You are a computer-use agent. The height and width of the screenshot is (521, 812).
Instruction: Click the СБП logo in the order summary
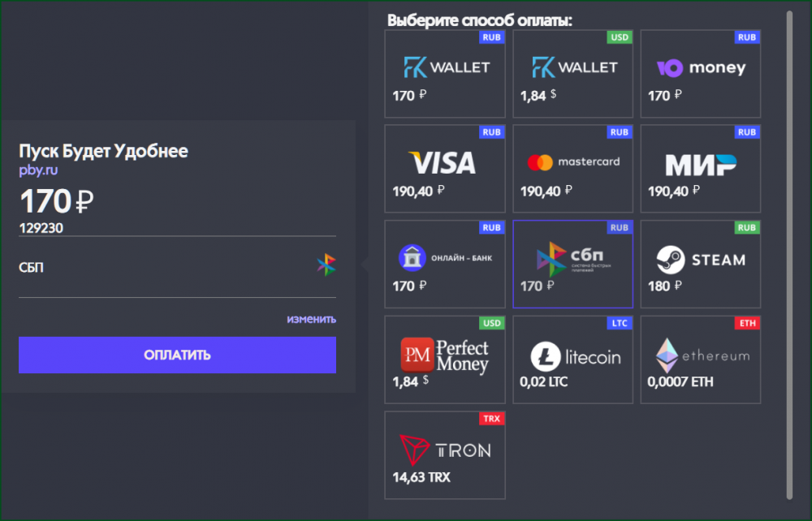pos(326,265)
